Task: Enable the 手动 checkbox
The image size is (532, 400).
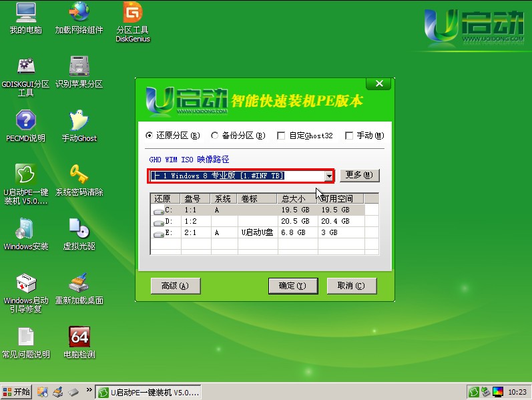Action: pyautogui.click(x=349, y=136)
